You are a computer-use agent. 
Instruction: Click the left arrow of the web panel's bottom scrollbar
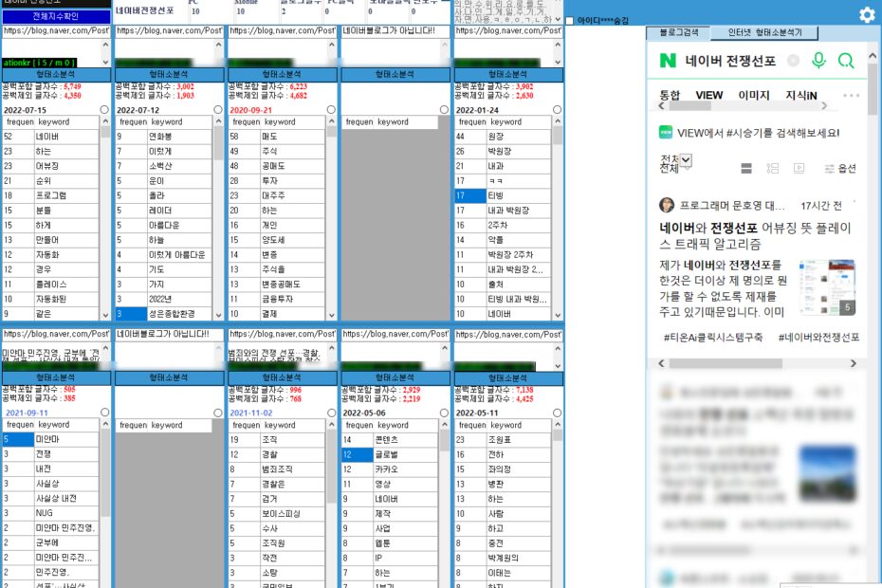coord(662,363)
